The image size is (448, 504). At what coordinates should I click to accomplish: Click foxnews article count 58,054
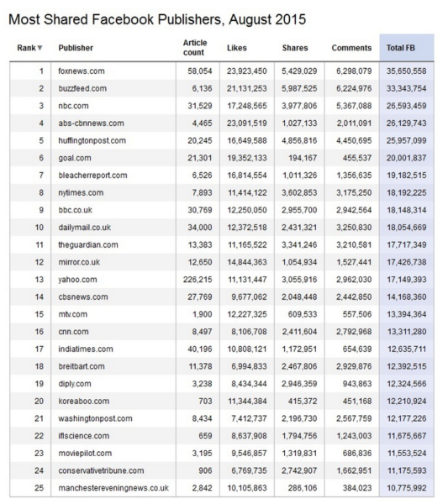[x=200, y=71]
